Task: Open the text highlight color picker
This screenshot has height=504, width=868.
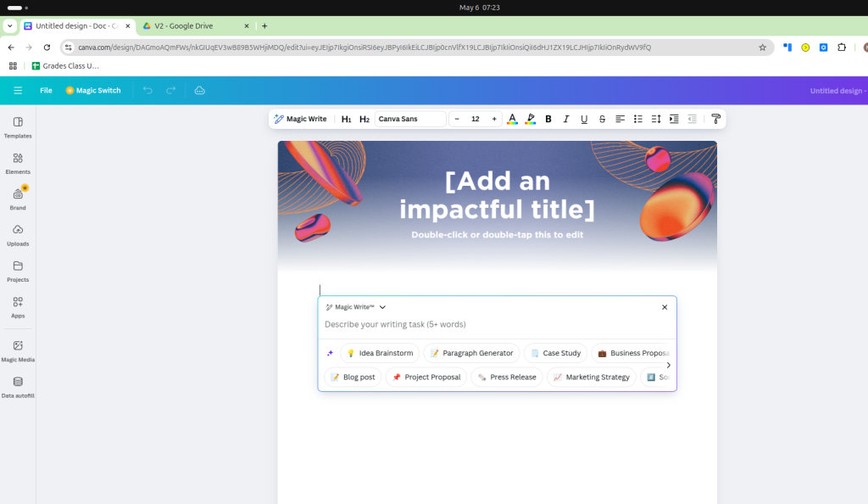Action: click(531, 119)
